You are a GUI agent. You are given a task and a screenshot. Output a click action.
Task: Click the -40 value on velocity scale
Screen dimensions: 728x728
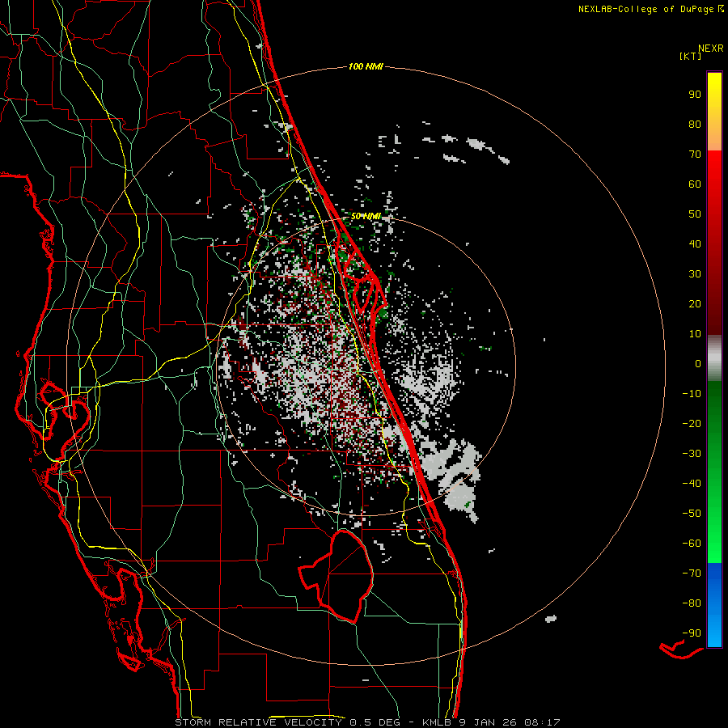[692, 484]
